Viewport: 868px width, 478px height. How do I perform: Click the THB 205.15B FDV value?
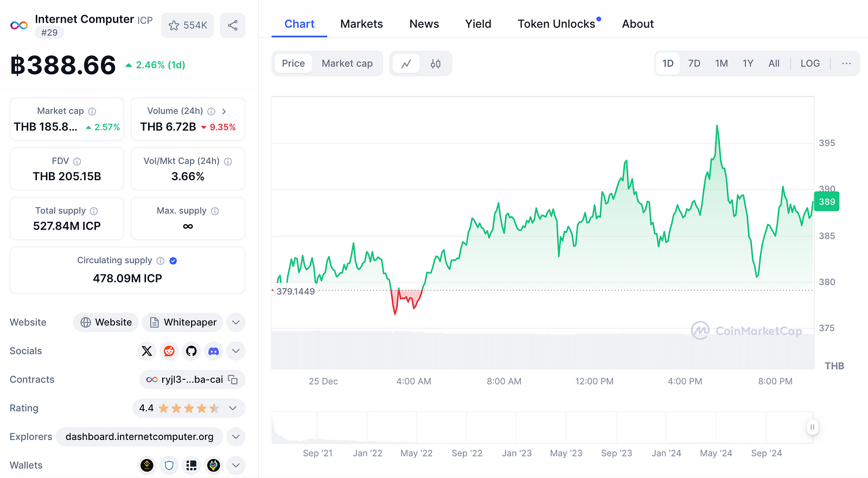tap(67, 176)
